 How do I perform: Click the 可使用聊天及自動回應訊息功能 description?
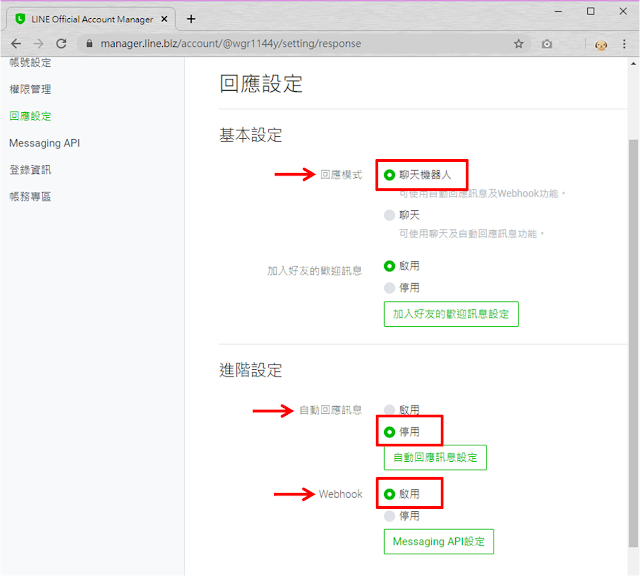coord(471,234)
